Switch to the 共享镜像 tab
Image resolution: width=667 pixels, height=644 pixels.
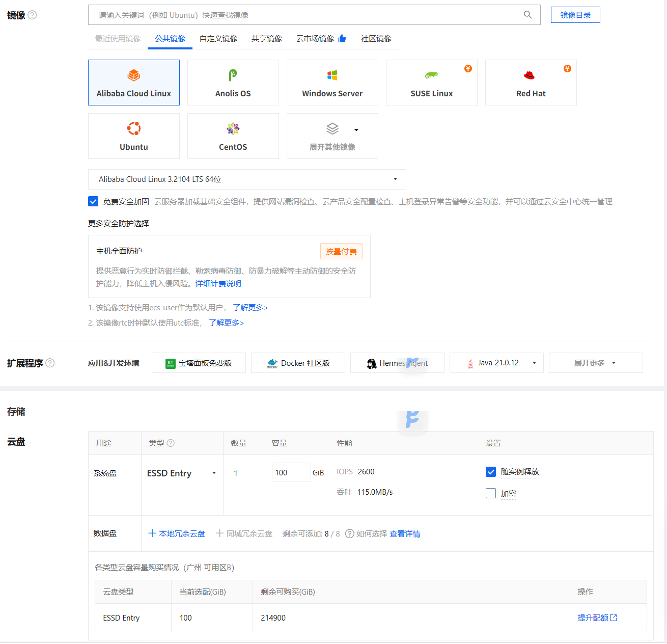point(267,39)
